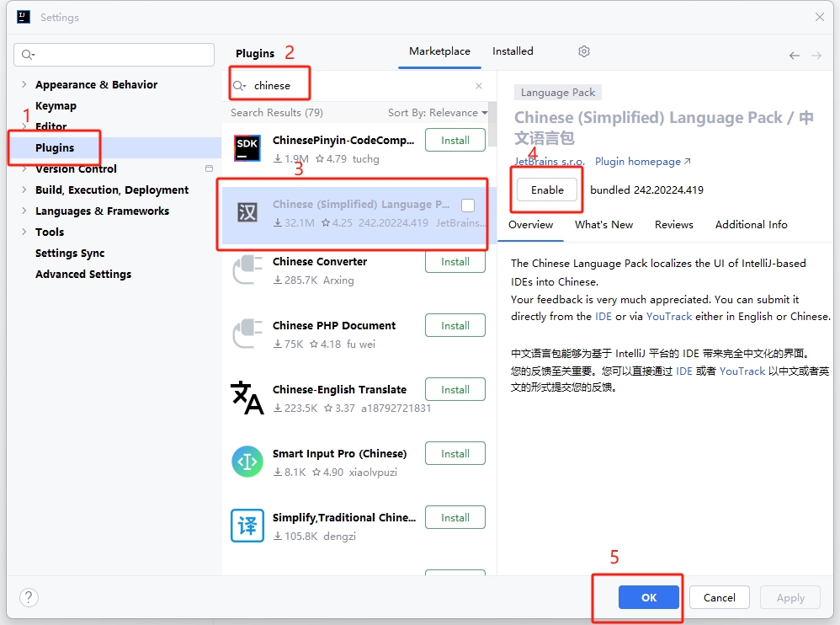Screen dimensions: 840x625
Task: Enable the Chinese Language Pack
Action: [x=547, y=190]
